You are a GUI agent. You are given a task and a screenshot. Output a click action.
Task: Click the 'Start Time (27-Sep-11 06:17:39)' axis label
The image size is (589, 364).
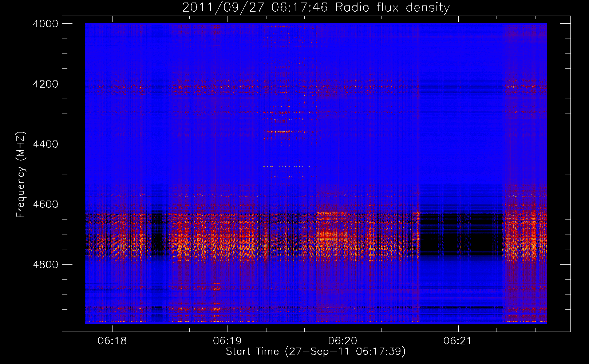pyautogui.click(x=316, y=351)
